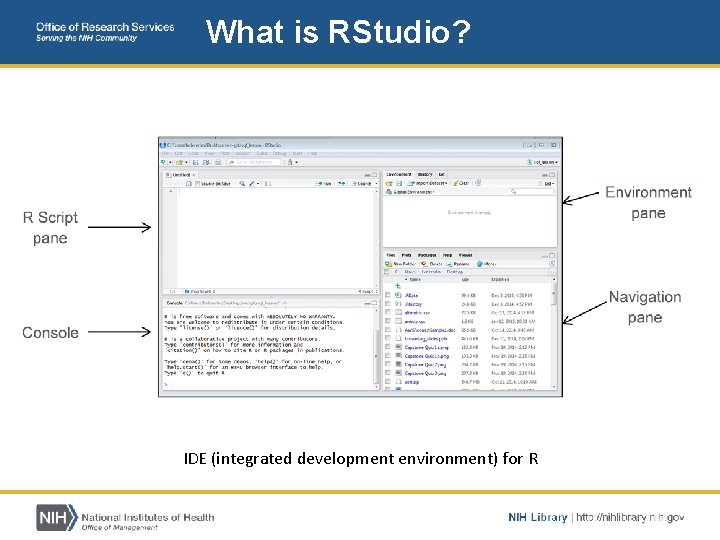Viewport: 720px width, 540px height.
Task: Click the Files pane vertical scrollbar
Action: click(554, 336)
